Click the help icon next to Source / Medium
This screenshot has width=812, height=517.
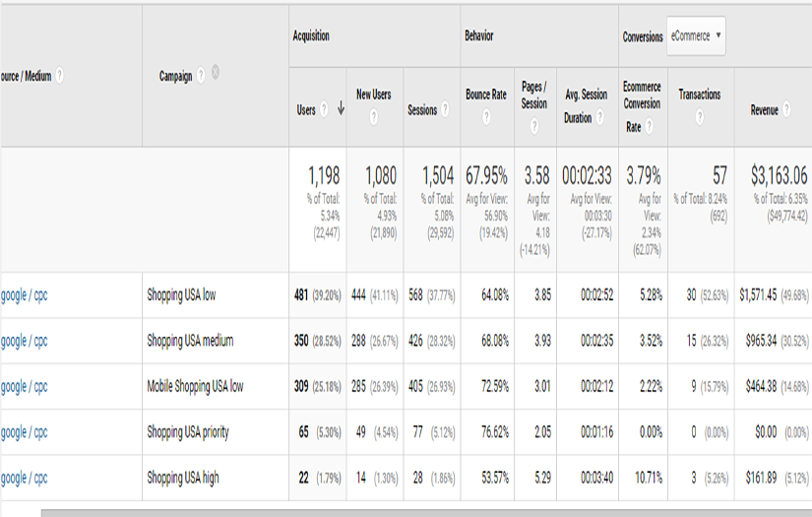pyautogui.click(x=60, y=75)
